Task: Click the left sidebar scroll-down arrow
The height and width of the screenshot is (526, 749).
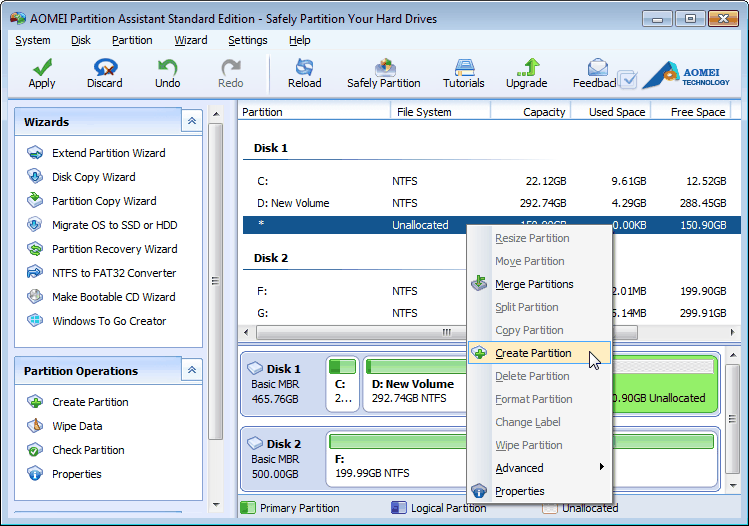Action: point(216,505)
